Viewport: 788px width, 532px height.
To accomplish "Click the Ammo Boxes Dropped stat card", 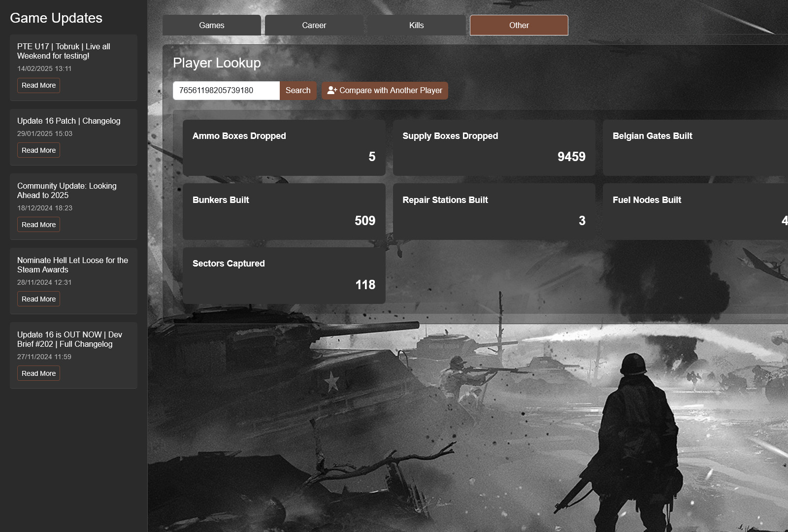I will [284, 148].
